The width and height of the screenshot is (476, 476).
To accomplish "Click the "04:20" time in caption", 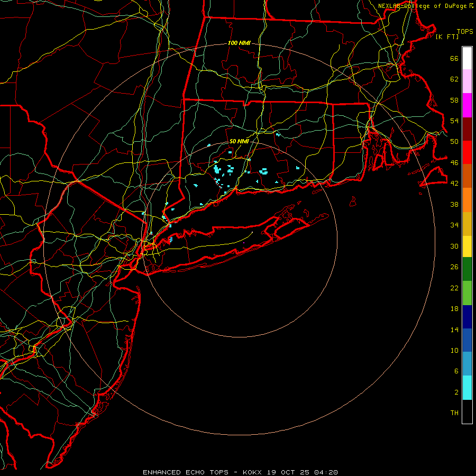I will (326, 472).
